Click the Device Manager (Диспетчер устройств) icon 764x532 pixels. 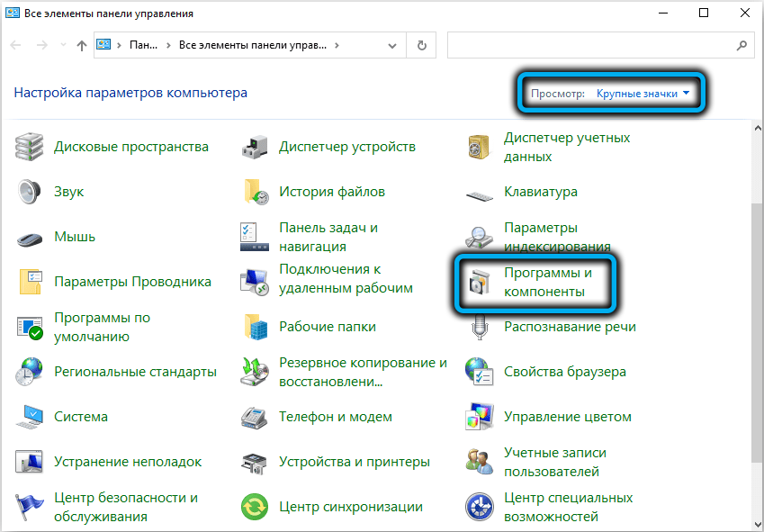click(x=255, y=147)
